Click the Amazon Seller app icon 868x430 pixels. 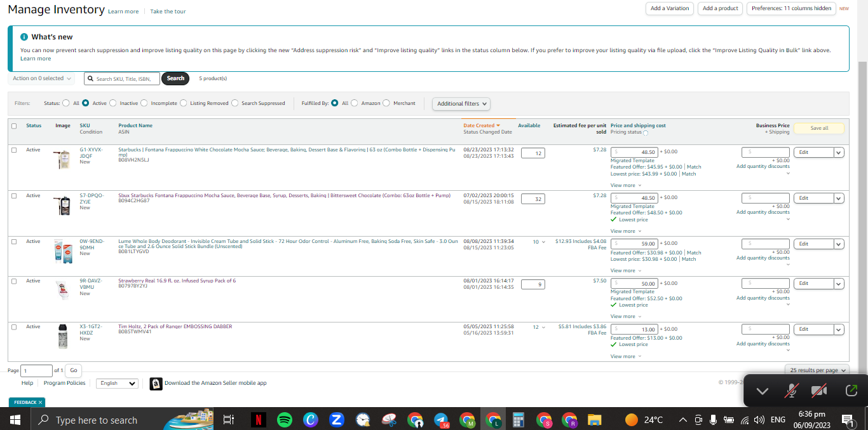[x=156, y=384]
